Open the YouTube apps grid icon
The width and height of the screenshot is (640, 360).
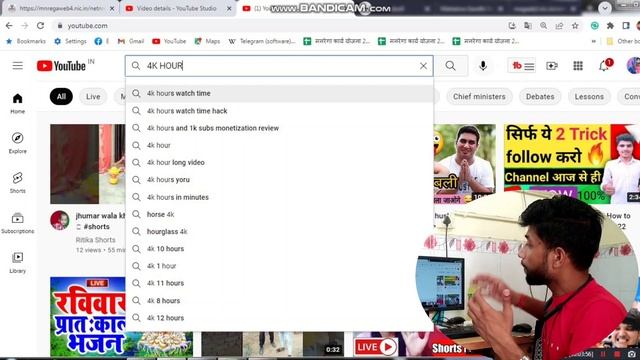[578, 66]
